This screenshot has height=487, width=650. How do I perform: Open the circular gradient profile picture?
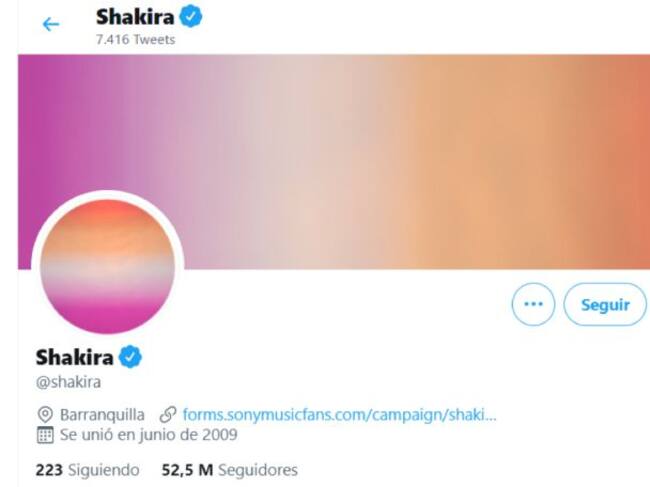pos(108,267)
